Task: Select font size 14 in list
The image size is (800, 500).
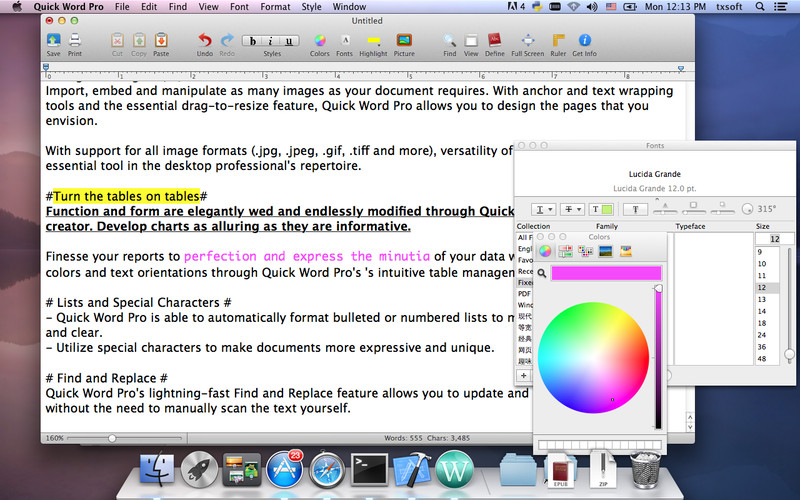Action: (x=767, y=311)
